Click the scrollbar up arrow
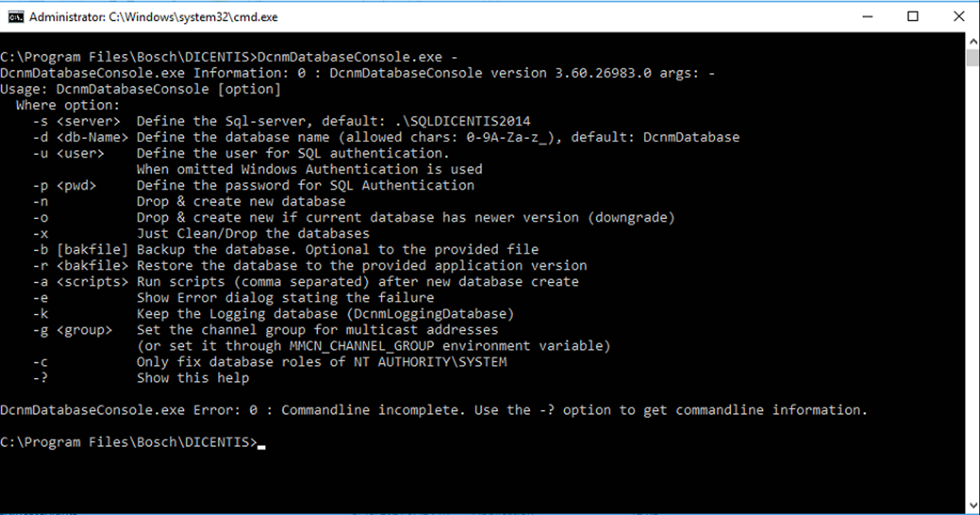This screenshot has height=515, width=980. (x=972, y=40)
